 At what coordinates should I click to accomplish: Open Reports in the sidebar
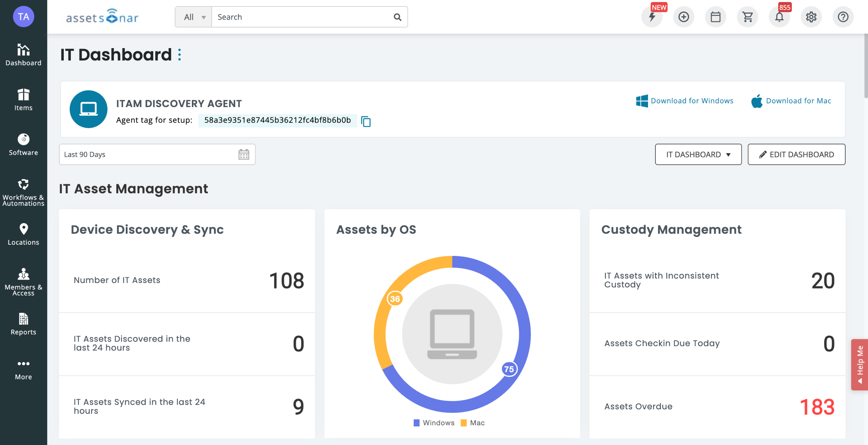(23, 324)
